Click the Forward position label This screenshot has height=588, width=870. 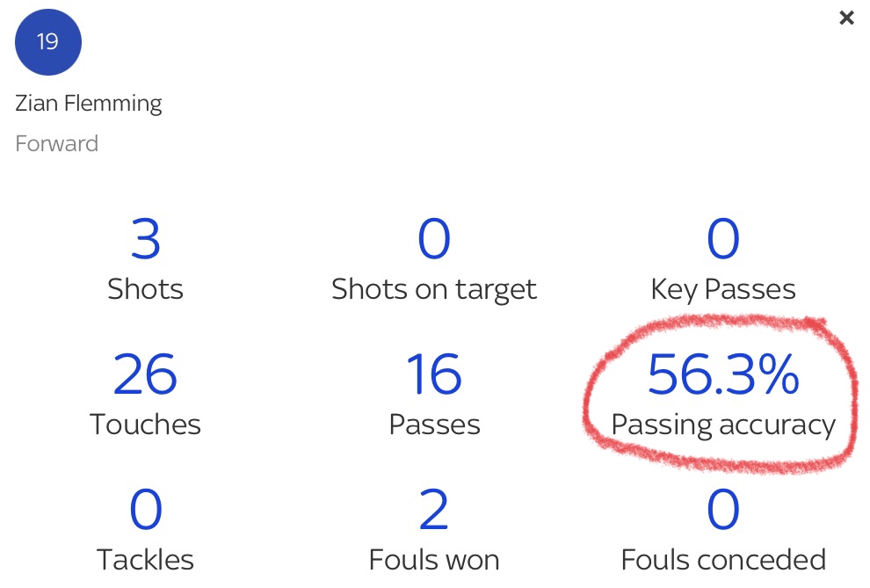57,143
